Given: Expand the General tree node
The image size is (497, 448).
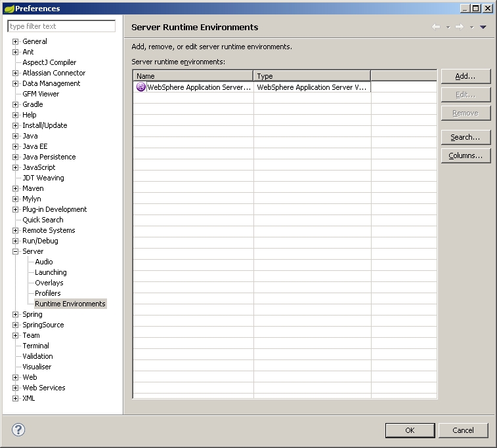Looking at the screenshot, I should 15,41.
